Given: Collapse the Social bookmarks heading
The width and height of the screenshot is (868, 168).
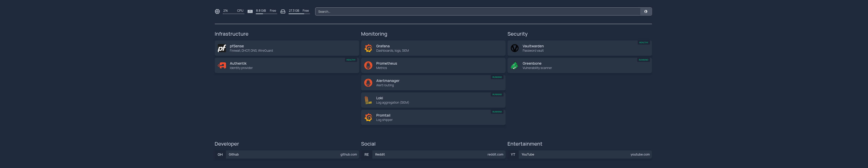Looking at the screenshot, I should 368,144.
